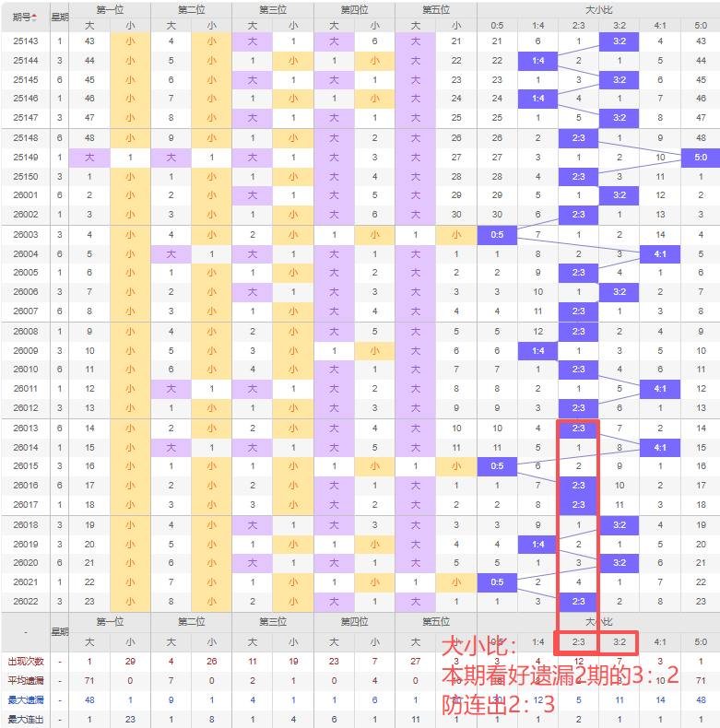
Task: Select period row 26011
Action: pyautogui.click(x=360, y=389)
